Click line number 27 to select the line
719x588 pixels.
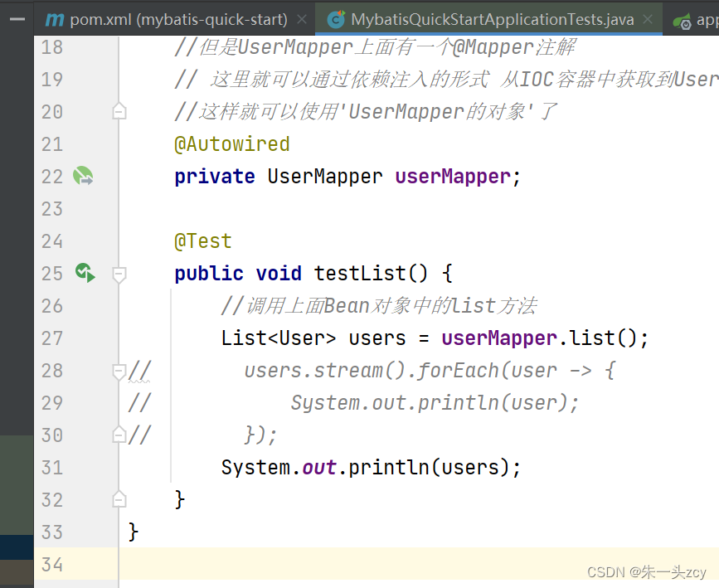51,338
